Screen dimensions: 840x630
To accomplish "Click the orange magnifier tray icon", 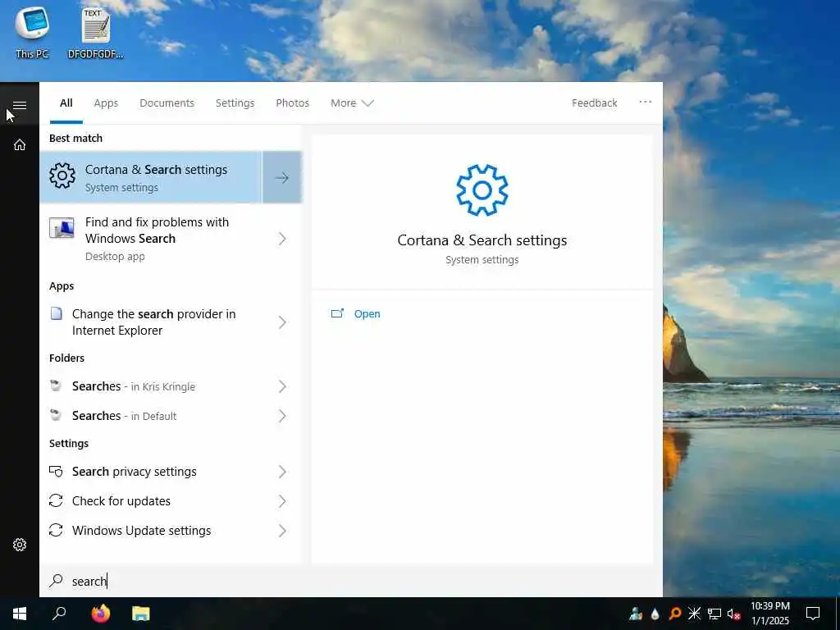I will pos(674,614).
